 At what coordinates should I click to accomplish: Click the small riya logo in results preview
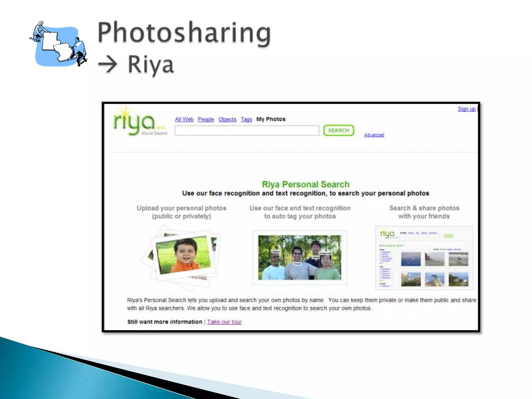387,234
